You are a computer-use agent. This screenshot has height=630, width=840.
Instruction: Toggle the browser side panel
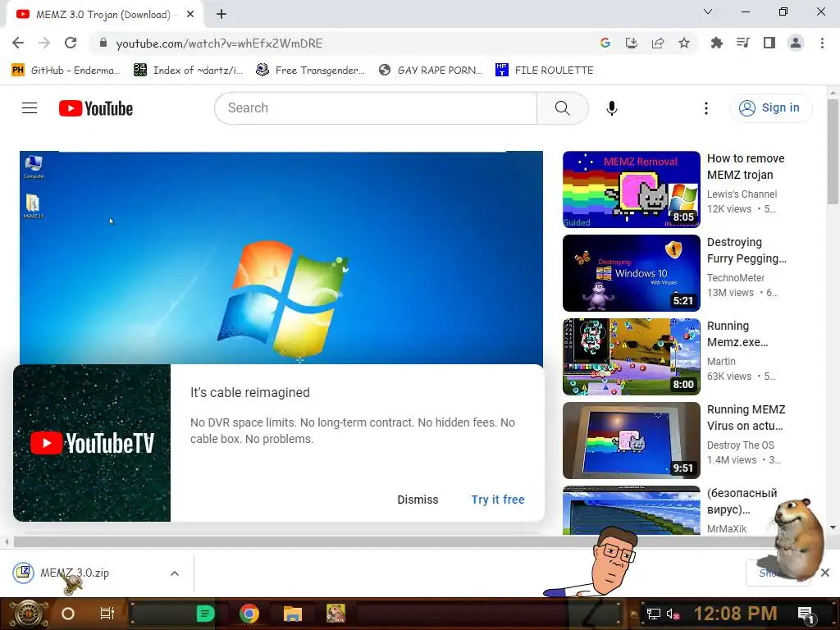(769, 43)
